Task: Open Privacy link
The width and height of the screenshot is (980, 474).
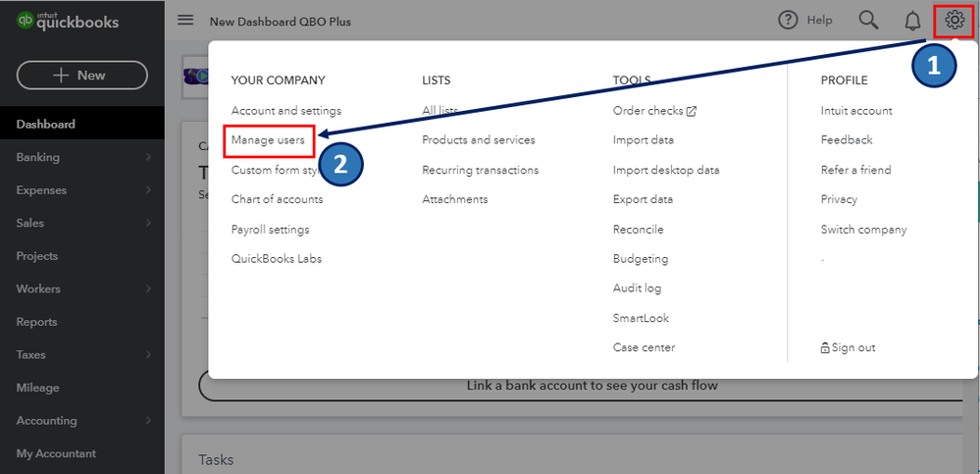Action: pyautogui.click(x=839, y=199)
